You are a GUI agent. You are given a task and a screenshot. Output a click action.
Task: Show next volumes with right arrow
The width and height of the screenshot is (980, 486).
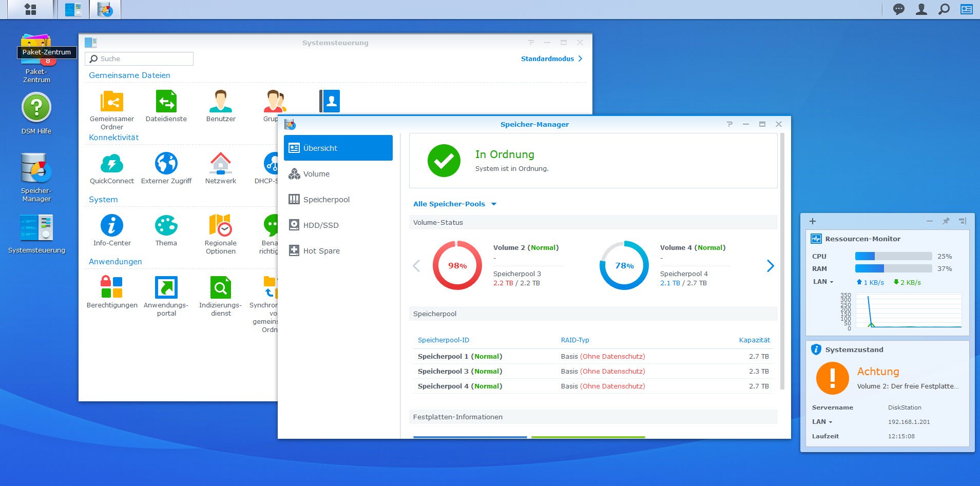coord(770,266)
